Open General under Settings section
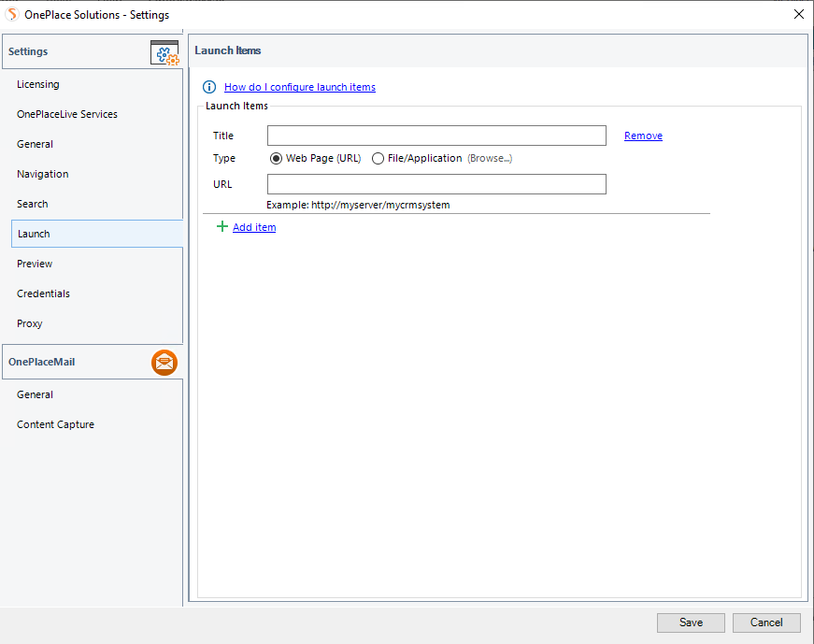Viewport: 814px width, 644px height. (36, 144)
